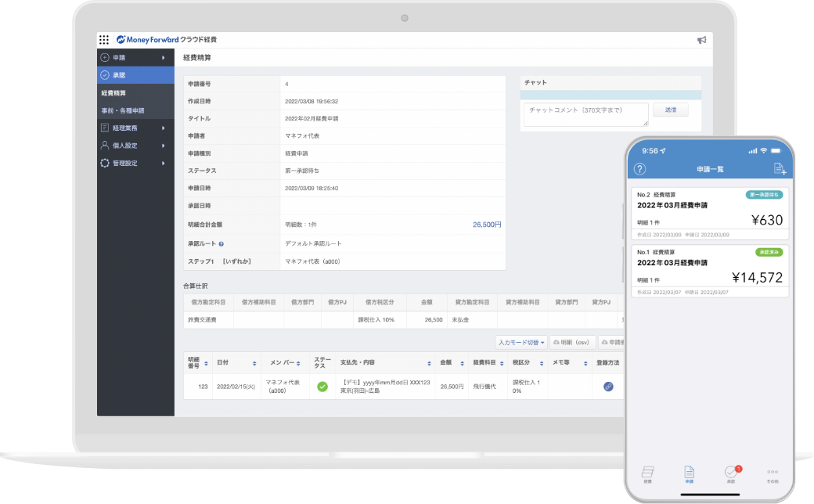Click 旅費交通費 cell in 合算仕訳 table

(209, 320)
